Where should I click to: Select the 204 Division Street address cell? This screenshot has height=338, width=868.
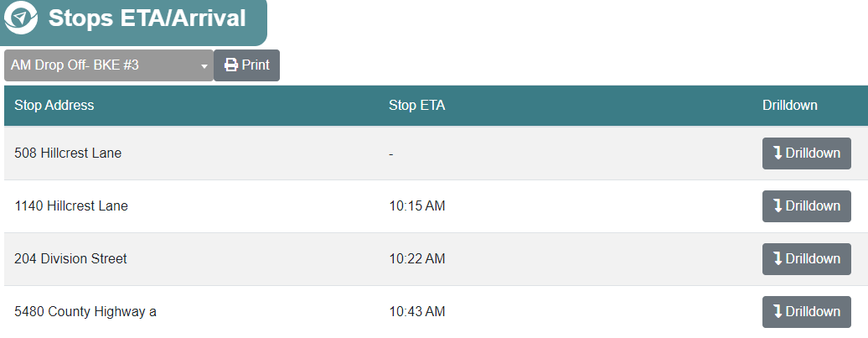coord(71,258)
